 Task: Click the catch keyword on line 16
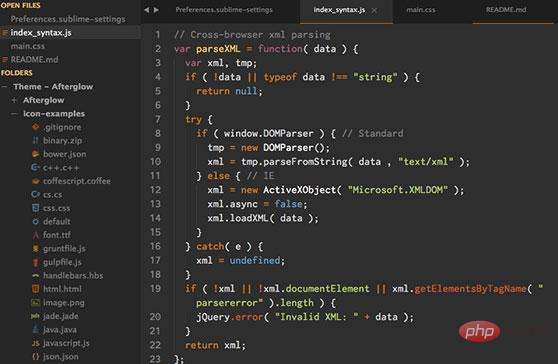click(210, 246)
